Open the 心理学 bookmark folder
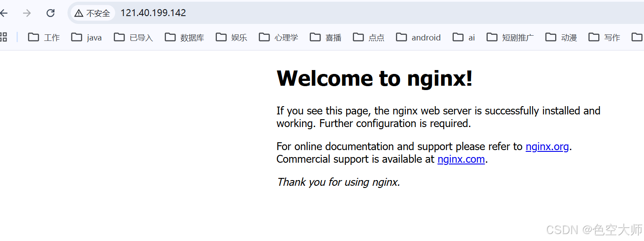This screenshot has width=644, height=241. point(278,37)
